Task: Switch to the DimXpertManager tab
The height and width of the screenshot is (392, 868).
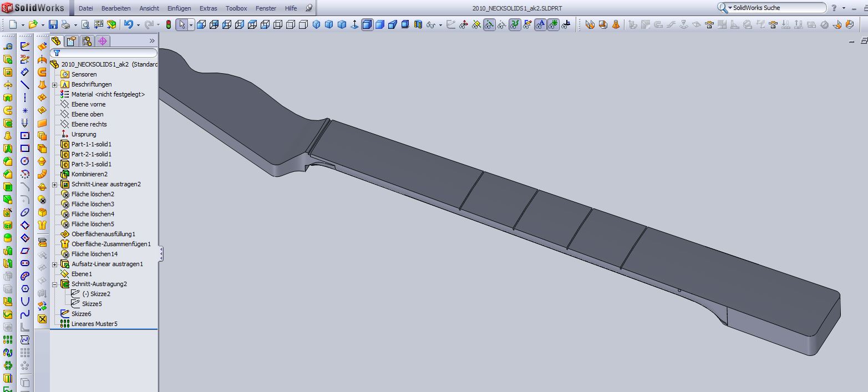Action: (103, 41)
